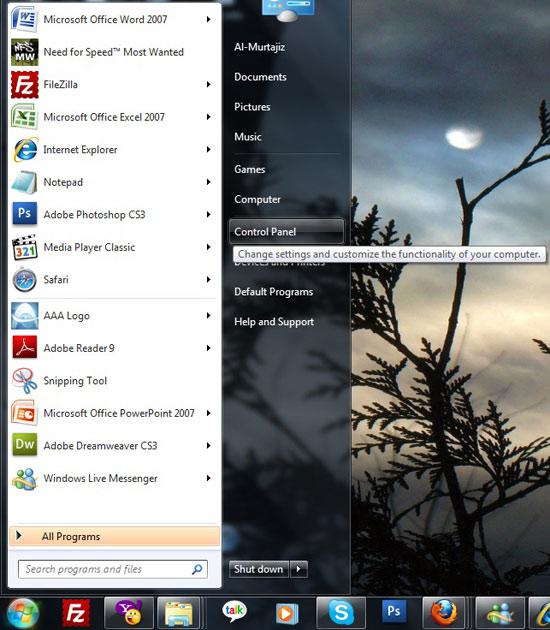
Task: Click the user account picture
Action: point(287,10)
